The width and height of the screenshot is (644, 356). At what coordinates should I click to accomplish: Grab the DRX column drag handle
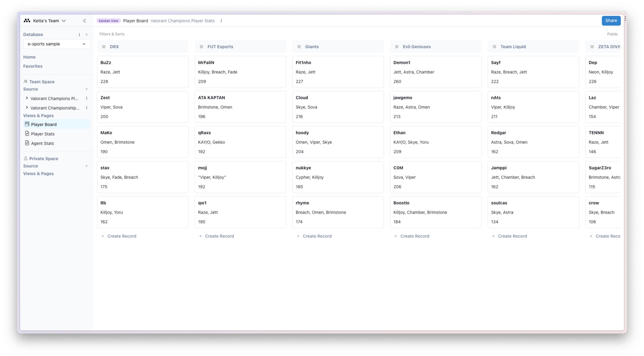(x=104, y=47)
